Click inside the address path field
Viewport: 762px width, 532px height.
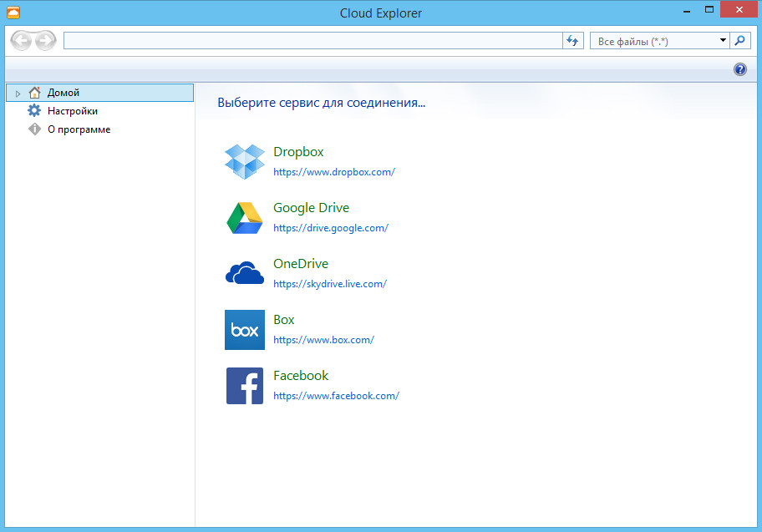point(313,41)
